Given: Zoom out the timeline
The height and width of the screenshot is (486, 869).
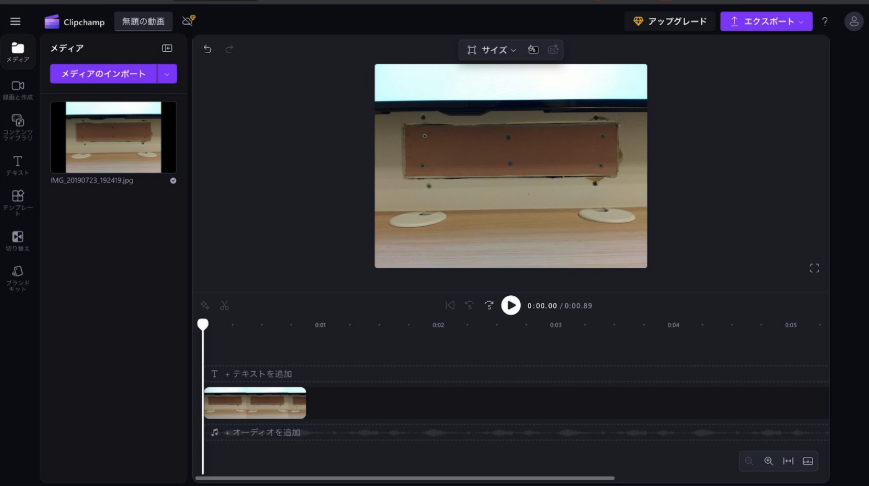Looking at the screenshot, I should pyautogui.click(x=749, y=461).
